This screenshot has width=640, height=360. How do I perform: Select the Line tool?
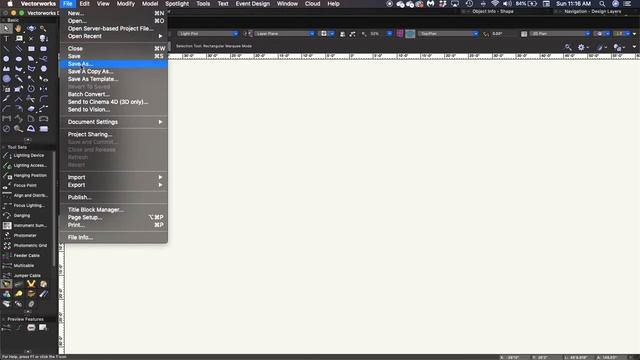point(6,49)
